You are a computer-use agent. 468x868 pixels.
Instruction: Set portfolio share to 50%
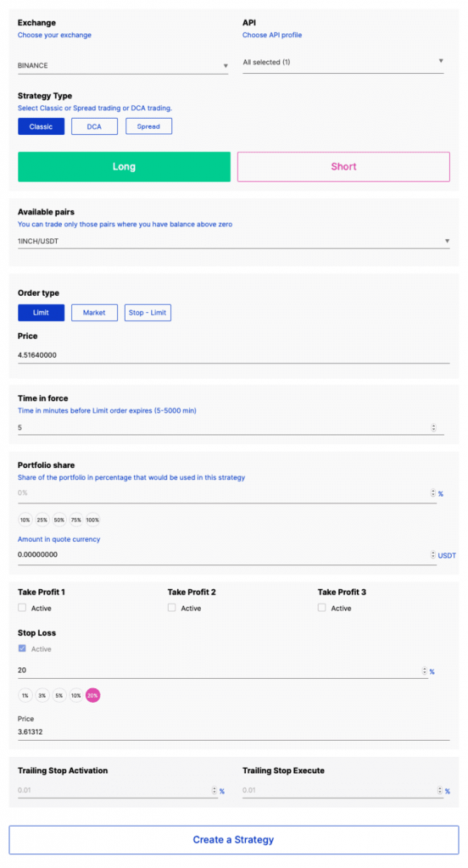point(58,520)
